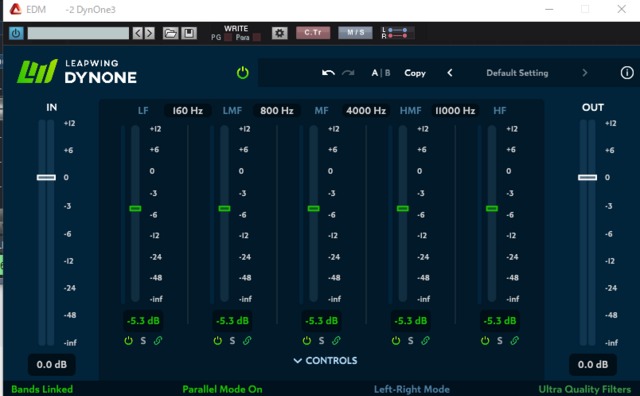Redo the last DynOne change
This screenshot has width=640, height=396.
(348, 73)
